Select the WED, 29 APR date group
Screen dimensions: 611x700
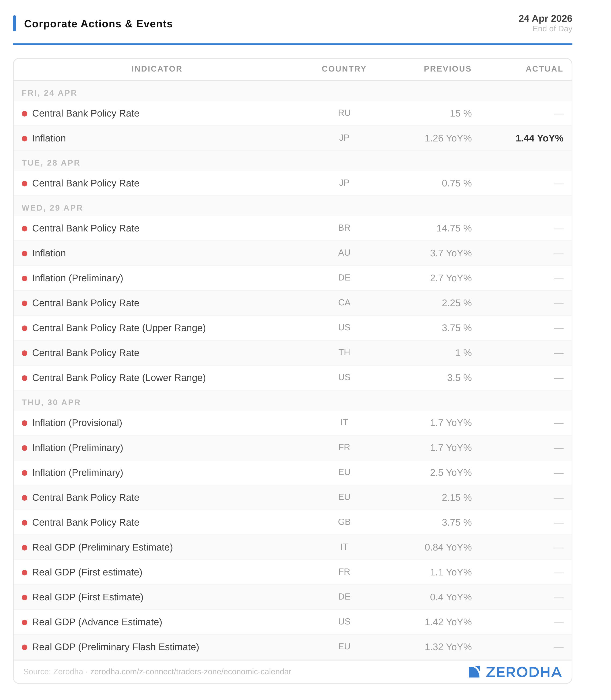pyautogui.click(x=52, y=208)
